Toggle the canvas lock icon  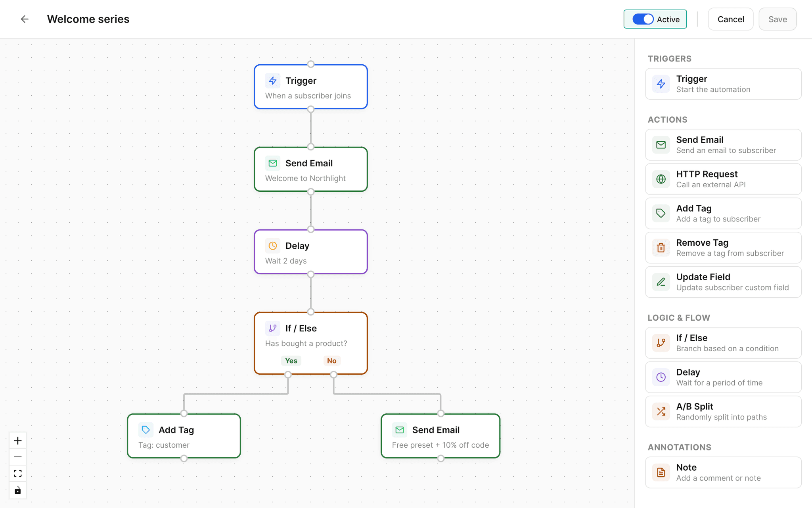pyautogui.click(x=18, y=491)
